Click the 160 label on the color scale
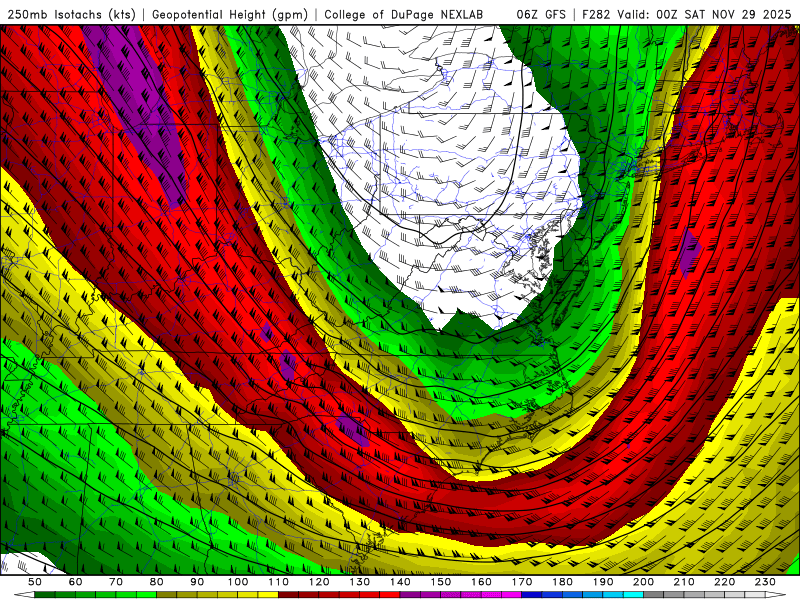 (481, 582)
